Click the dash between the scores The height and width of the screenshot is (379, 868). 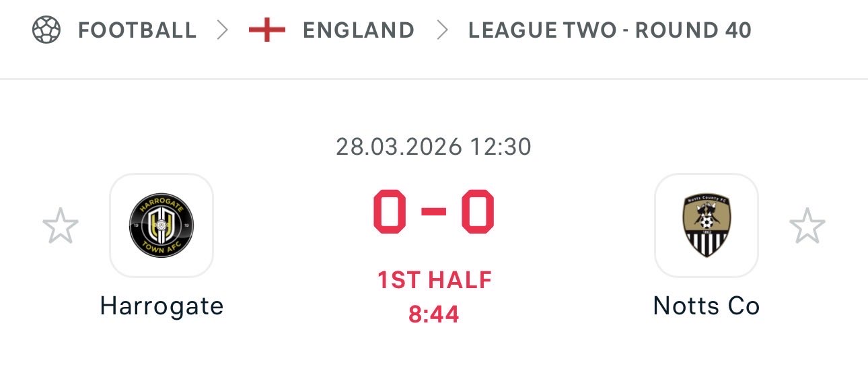pos(434,212)
